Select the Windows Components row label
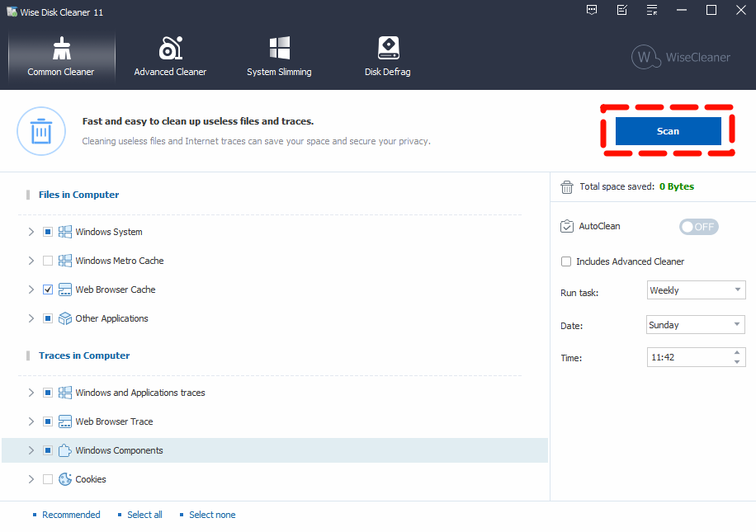 [x=119, y=450]
